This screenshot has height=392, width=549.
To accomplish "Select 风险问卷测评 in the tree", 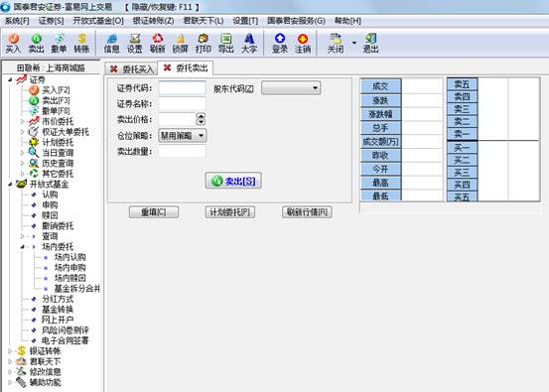I will pyautogui.click(x=66, y=330).
